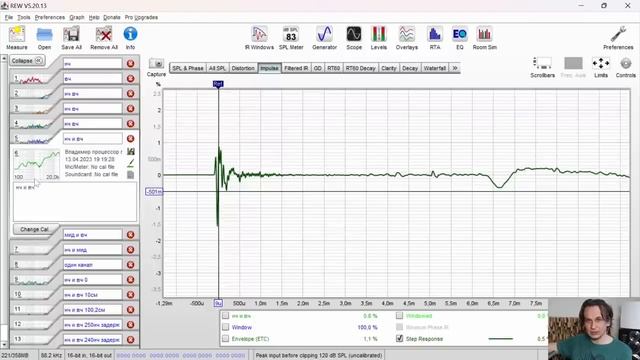Click the Save All icon

tap(71, 38)
